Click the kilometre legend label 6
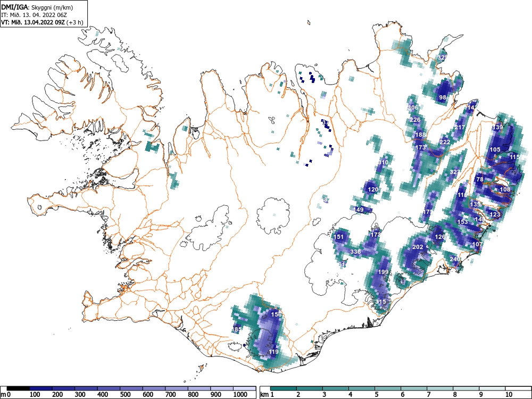The height and width of the screenshot is (399, 532). click(x=402, y=394)
